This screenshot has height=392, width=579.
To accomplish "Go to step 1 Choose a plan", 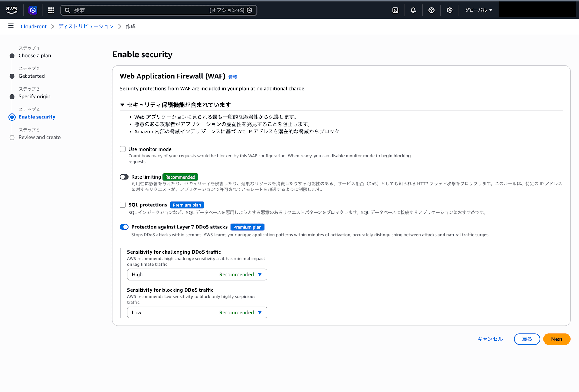I will pos(35,56).
